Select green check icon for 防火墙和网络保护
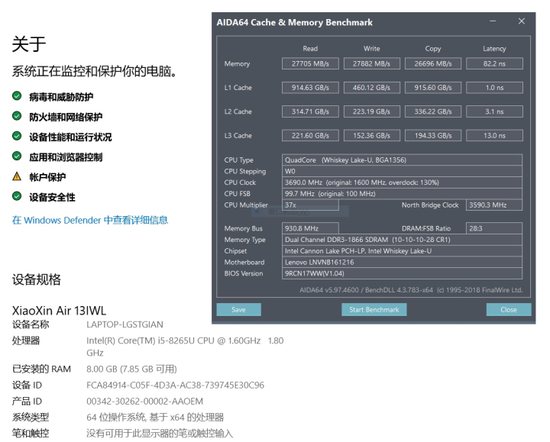This screenshot has width=550, height=442. [x=17, y=116]
